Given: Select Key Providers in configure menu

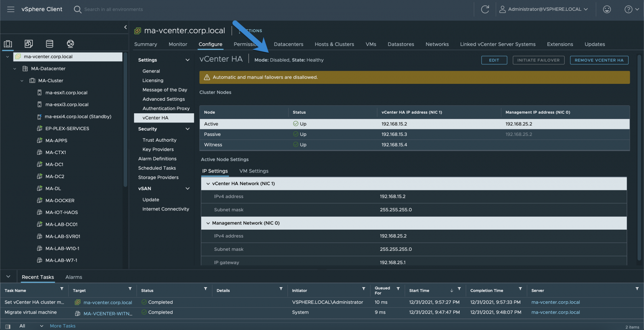Looking at the screenshot, I should click(158, 150).
